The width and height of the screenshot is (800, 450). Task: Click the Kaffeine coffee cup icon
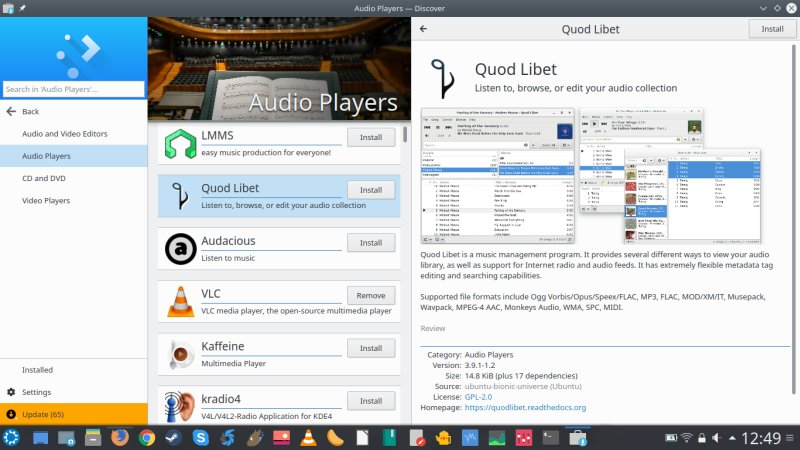(x=179, y=353)
